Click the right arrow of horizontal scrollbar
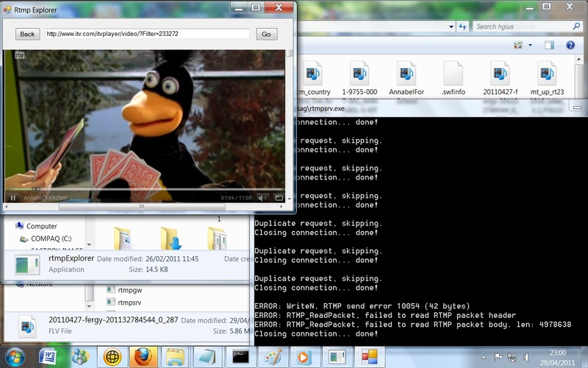This screenshot has height=368, width=588. (282, 207)
